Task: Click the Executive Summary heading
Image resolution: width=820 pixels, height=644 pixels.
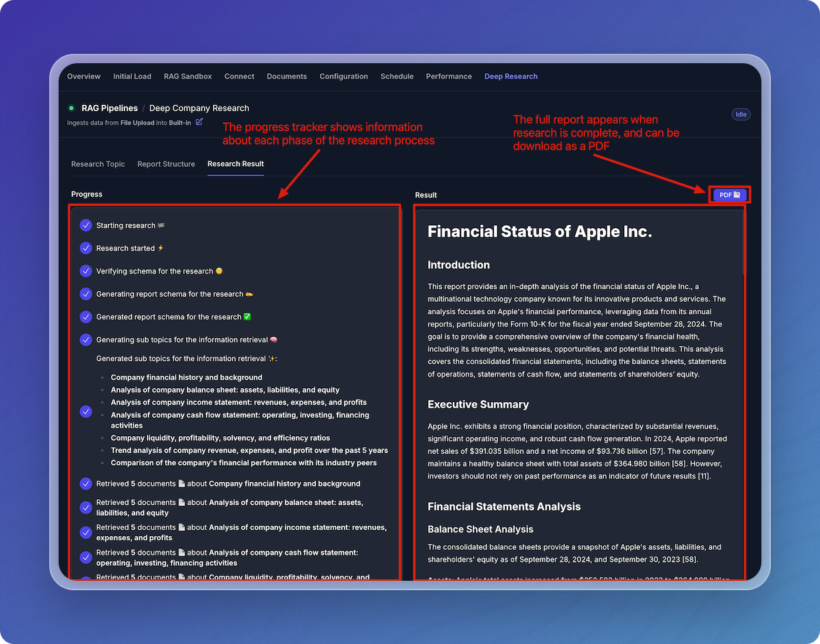Action: [478, 405]
